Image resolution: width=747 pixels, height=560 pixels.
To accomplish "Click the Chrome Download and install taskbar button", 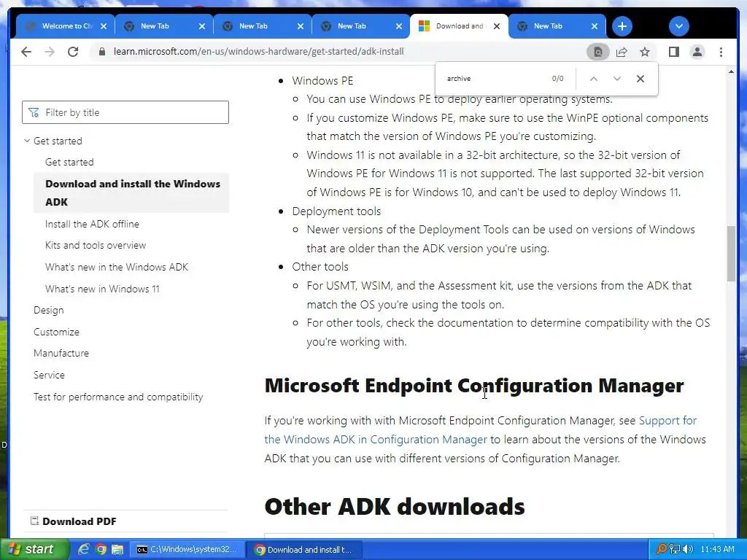I will click(306, 550).
